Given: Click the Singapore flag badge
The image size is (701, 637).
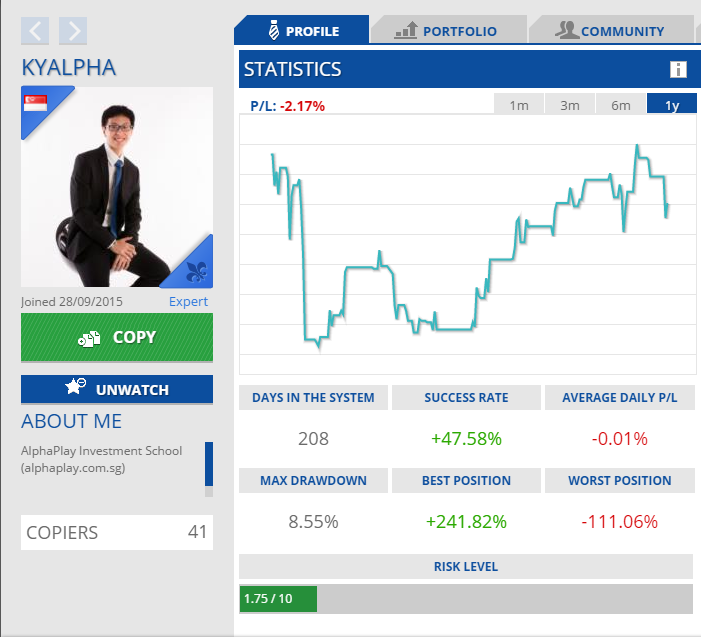Looking at the screenshot, I should pos(37,103).
